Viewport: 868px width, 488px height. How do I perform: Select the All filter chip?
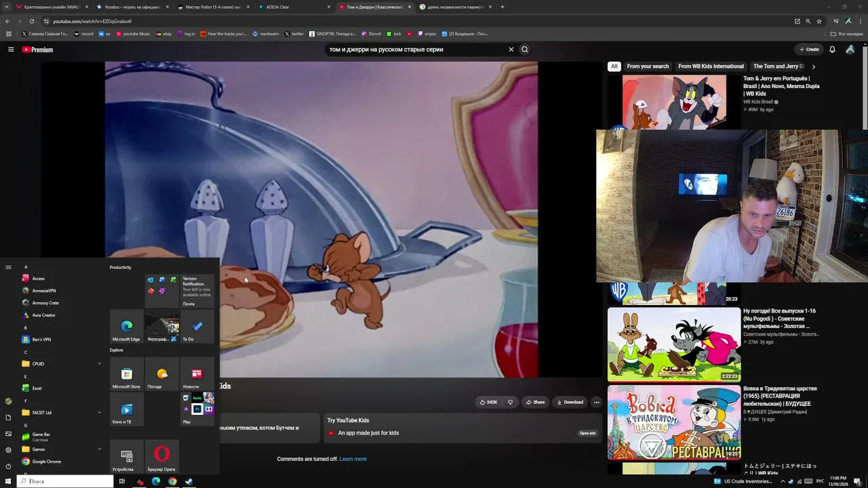(614, 66)
